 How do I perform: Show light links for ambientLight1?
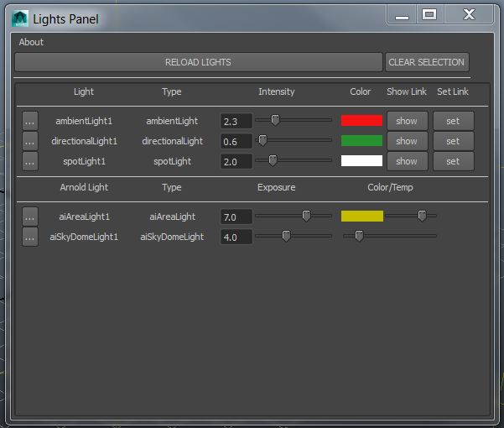click(x=407, y=121)
